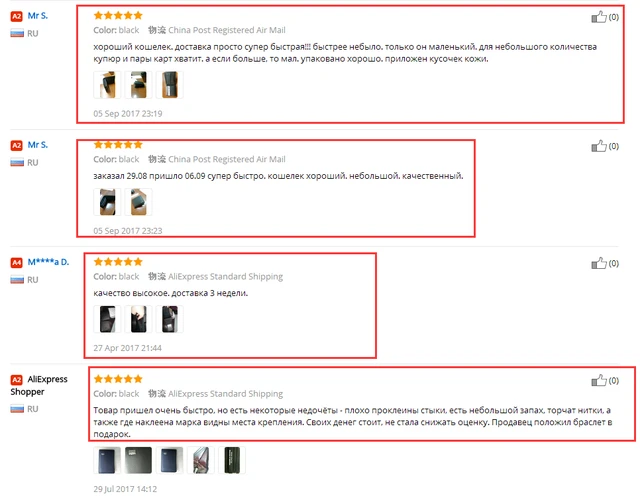
Task: Click the A4 badge beside M****a D.
Action: pyautogui.click(x=16, y=262)
